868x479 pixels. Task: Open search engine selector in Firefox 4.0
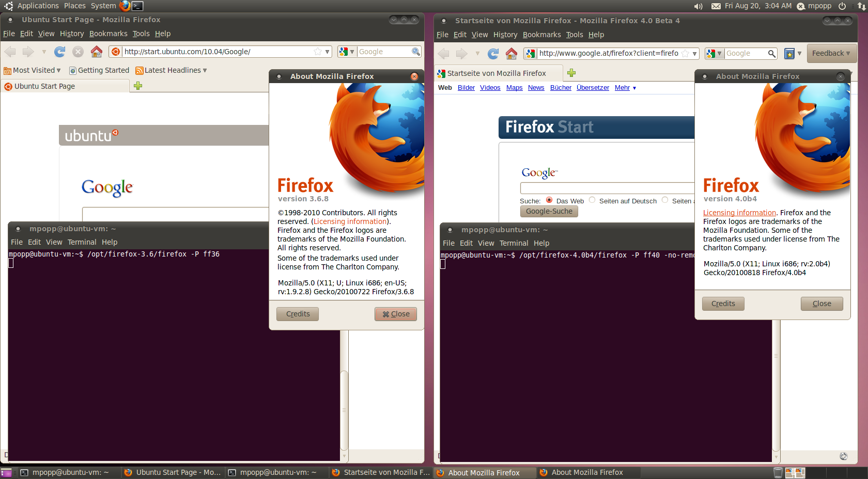(x=715, y=53)
